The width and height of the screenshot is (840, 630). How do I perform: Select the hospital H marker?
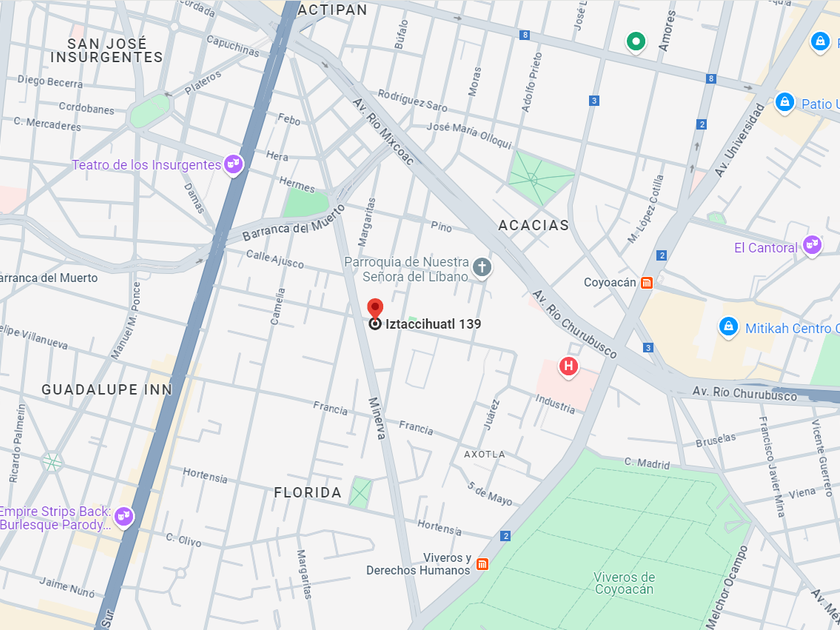(x=568, y=367)
